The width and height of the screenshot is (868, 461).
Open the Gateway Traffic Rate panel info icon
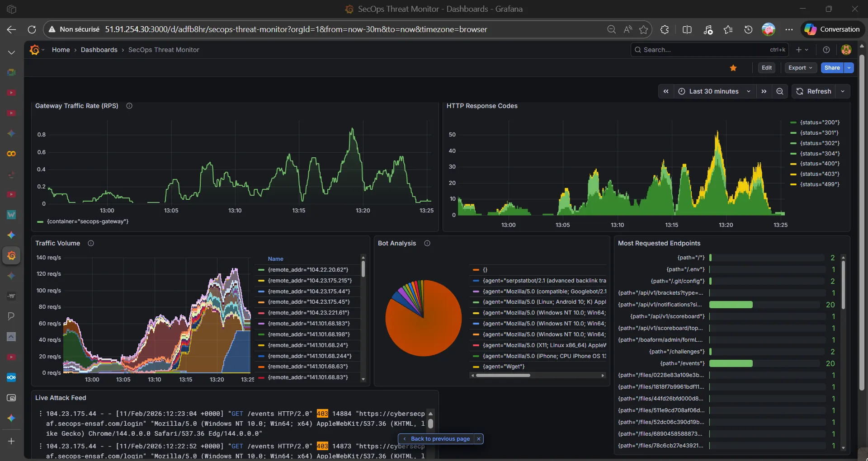(x=129, y=106)
